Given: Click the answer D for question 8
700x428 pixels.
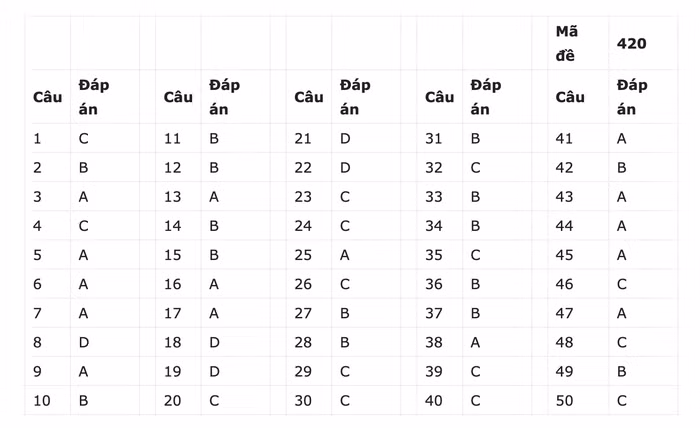Looking at the screenshot, I should [84, 342].
